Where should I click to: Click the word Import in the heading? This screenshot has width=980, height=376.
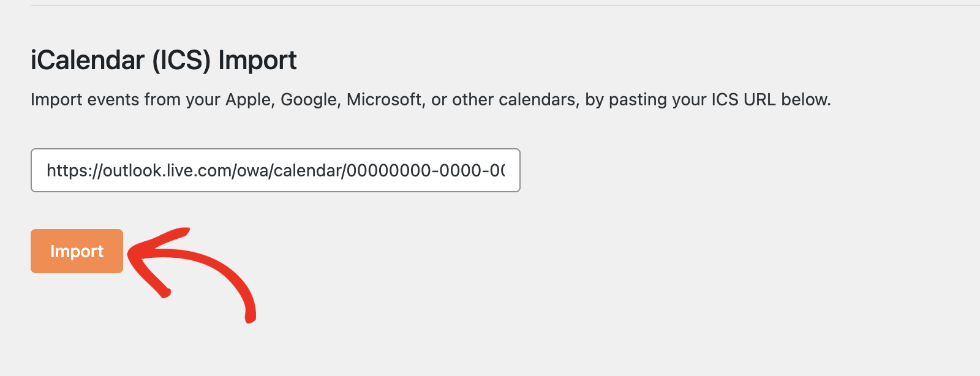click(x=257, y=61)
